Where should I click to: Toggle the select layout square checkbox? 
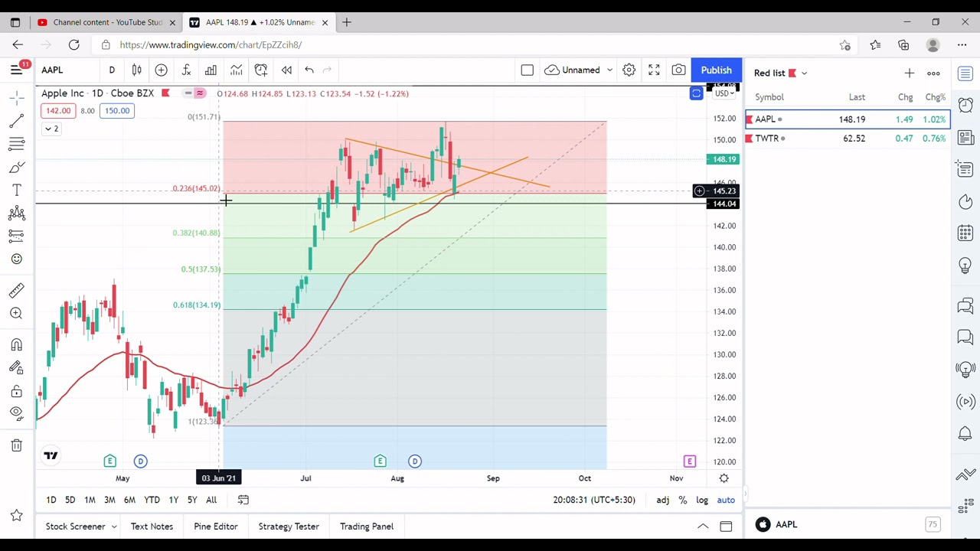pos(527,70)
